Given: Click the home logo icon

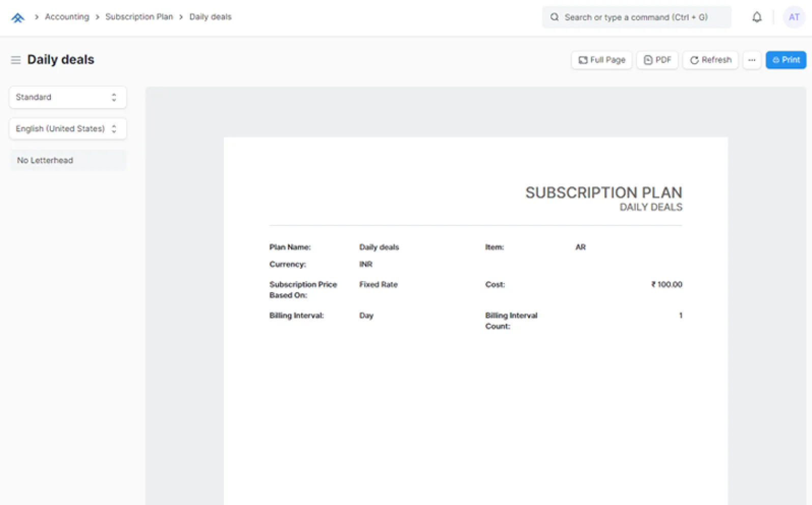Looking at the screenshot, I should pyautogui.click(x=18, y=18).
